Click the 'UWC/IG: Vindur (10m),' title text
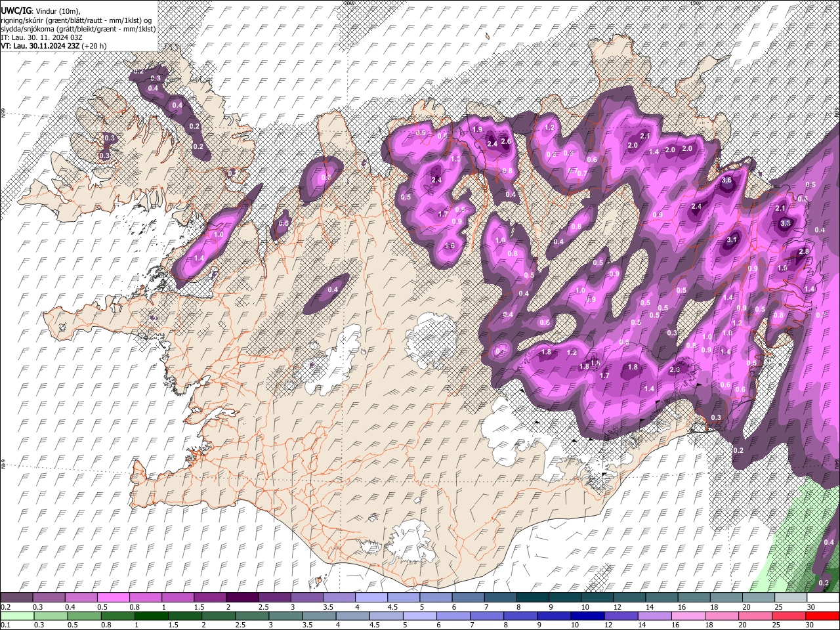Image resolution: width=840 pixels, height=630 pixels. tap(41, 12)
